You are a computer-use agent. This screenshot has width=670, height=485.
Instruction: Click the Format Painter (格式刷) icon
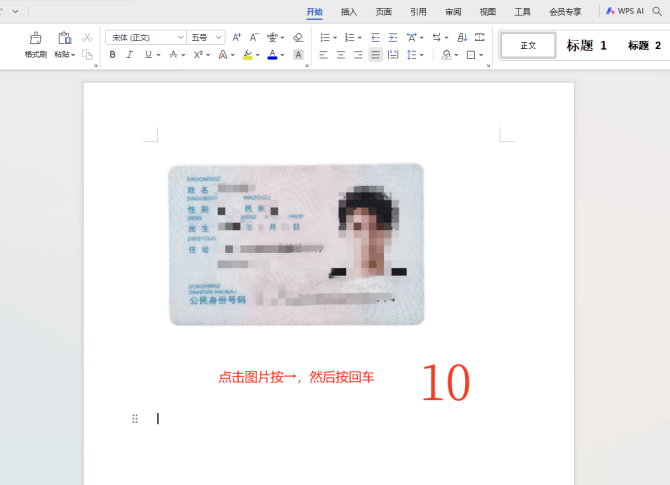coord(35,38)
